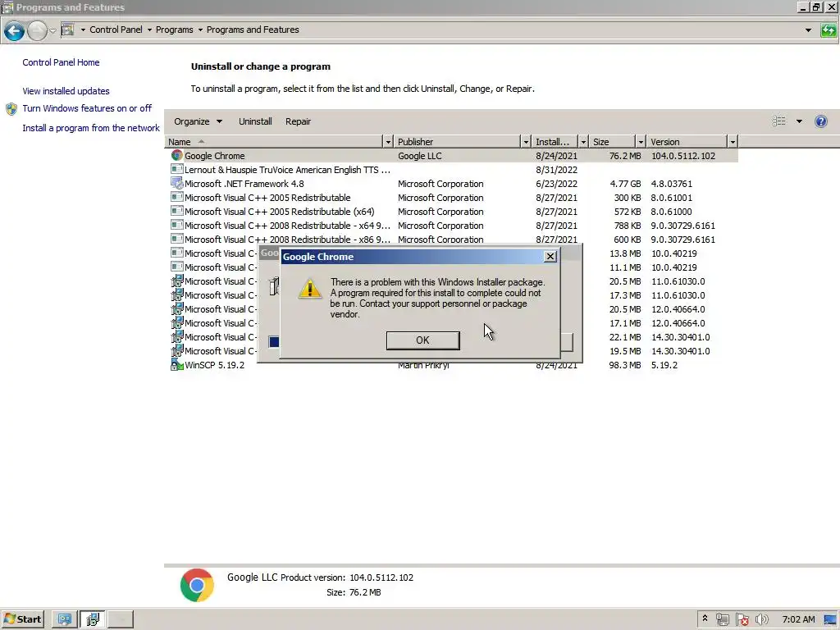
Task: Select Visual C++ 2005 Redistributable 300 KB icon
Action: [x=177, y=197]
